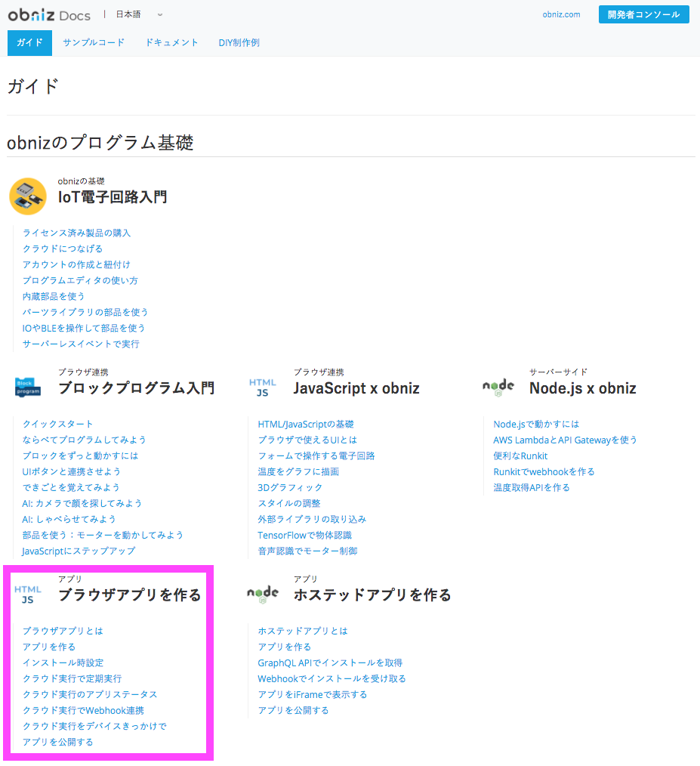Open ブロックをずっと動かすには link

(x=80, y=456)
